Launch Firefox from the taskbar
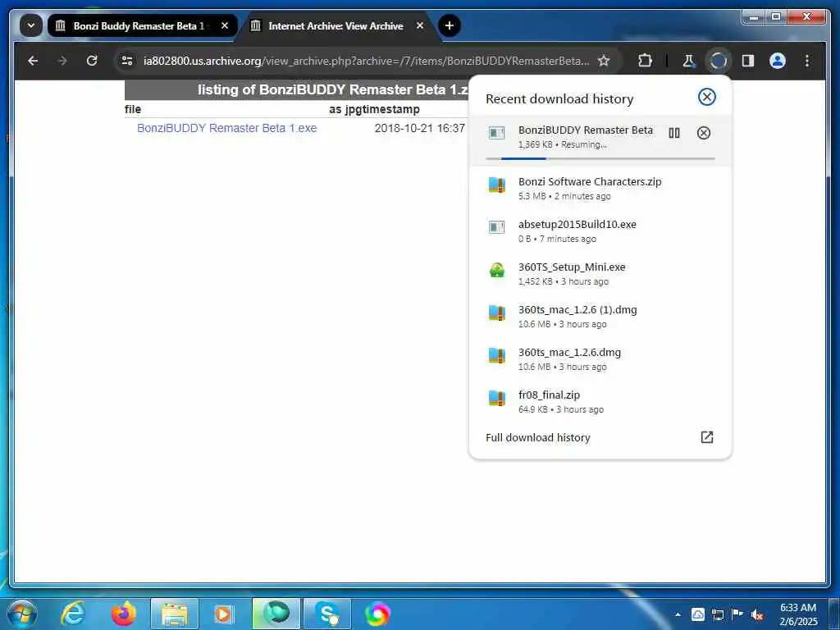 coord(124,614)
